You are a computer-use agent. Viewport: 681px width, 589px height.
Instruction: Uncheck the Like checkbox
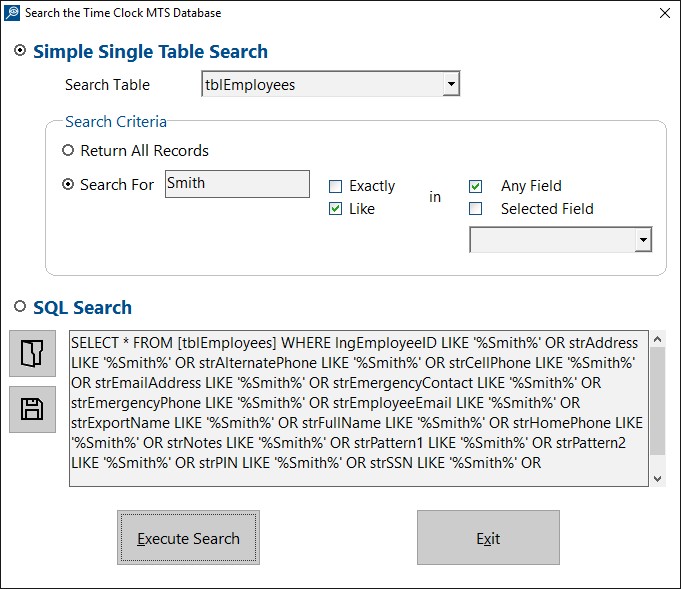[335, 209]
